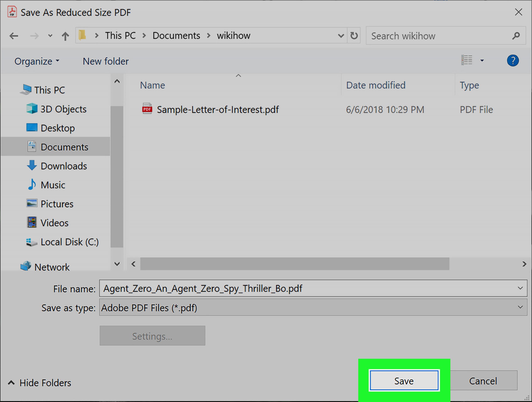Click the navigation pane scrollbar thumb
532x402 pixels.
click(117, 176)
